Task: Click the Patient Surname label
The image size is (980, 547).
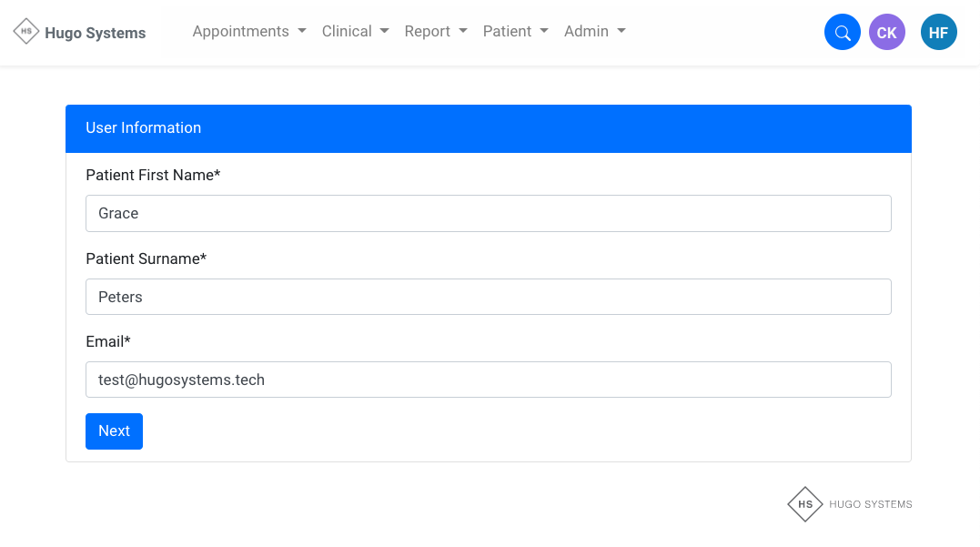Action: (146, 258)
